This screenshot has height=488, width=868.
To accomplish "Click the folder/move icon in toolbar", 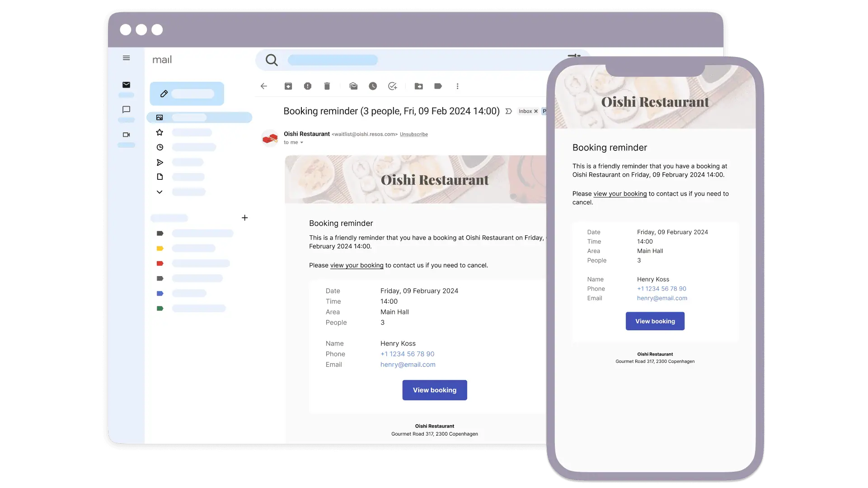I will 419,86.
